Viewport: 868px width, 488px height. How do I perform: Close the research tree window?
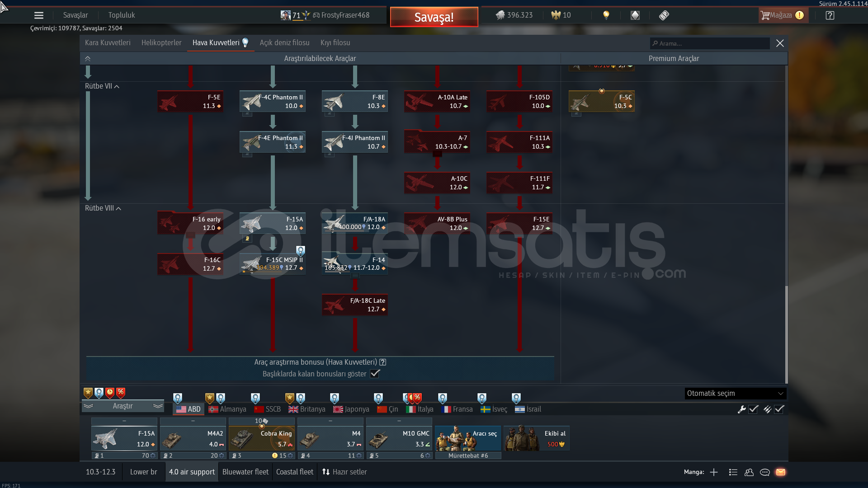tap(780, 43)
